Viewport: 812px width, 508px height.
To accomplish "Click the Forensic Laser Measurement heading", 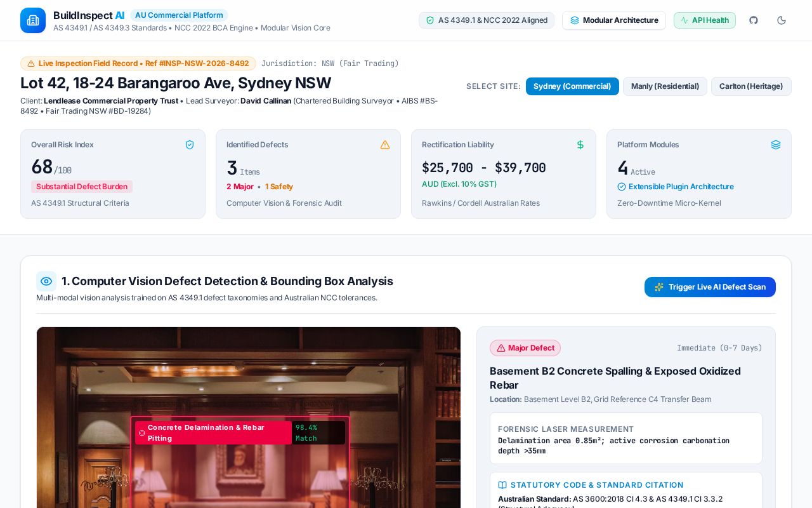I will [566, 429].
